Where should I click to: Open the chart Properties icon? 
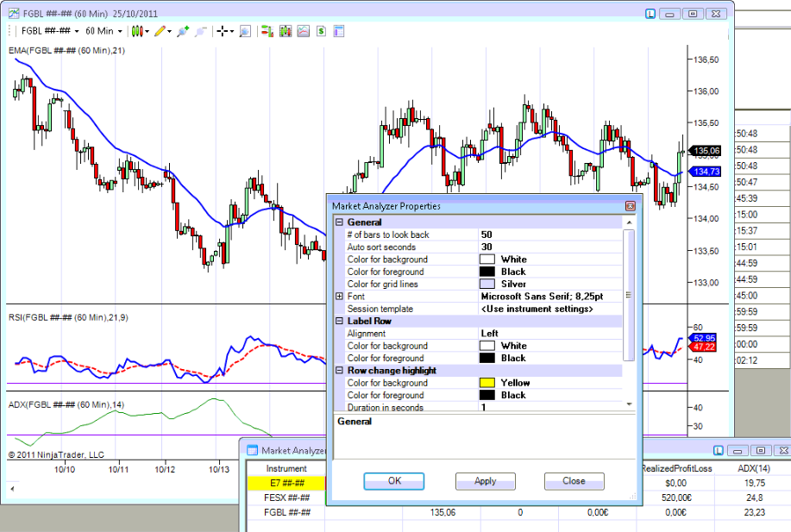tap(339, 31)
